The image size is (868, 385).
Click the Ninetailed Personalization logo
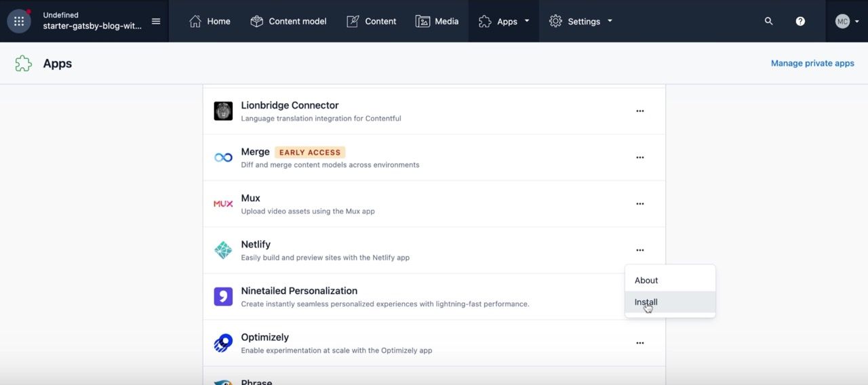pyautogui.click(x=223, y=296)
